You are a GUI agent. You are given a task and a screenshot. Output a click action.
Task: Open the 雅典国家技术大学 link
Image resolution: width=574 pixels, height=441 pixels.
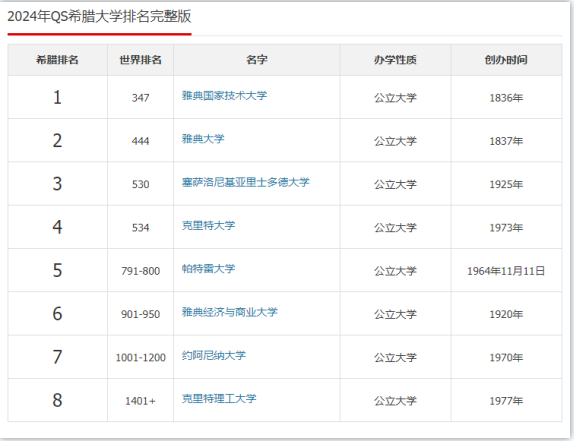point(224,96)
